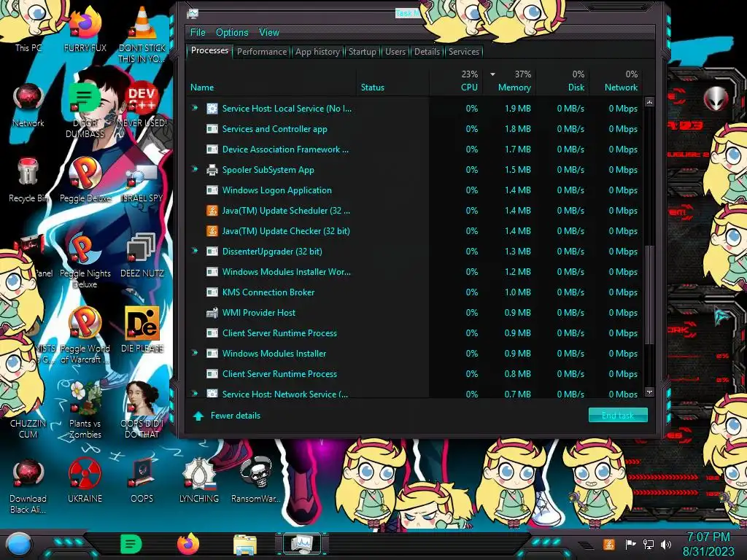Open the DEEZ NUTZ desktop icon
This screenshot has width=747, height=560.
pos(142,256)
